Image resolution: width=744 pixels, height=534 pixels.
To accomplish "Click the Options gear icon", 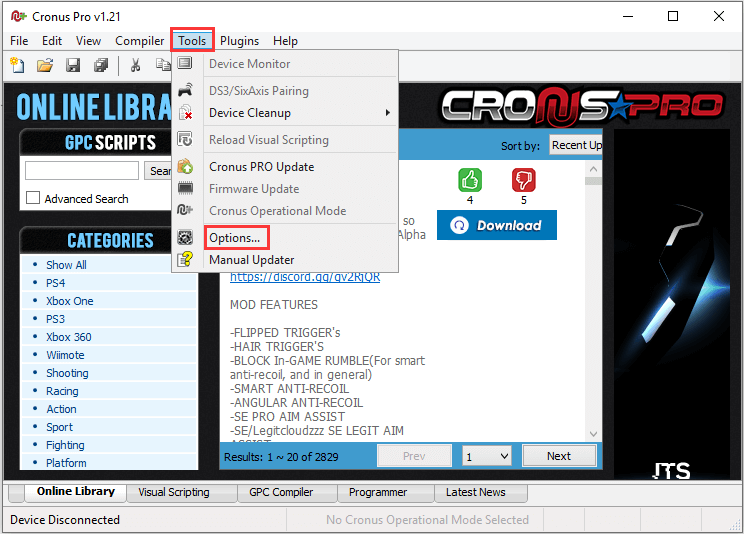I will (185, 237).
